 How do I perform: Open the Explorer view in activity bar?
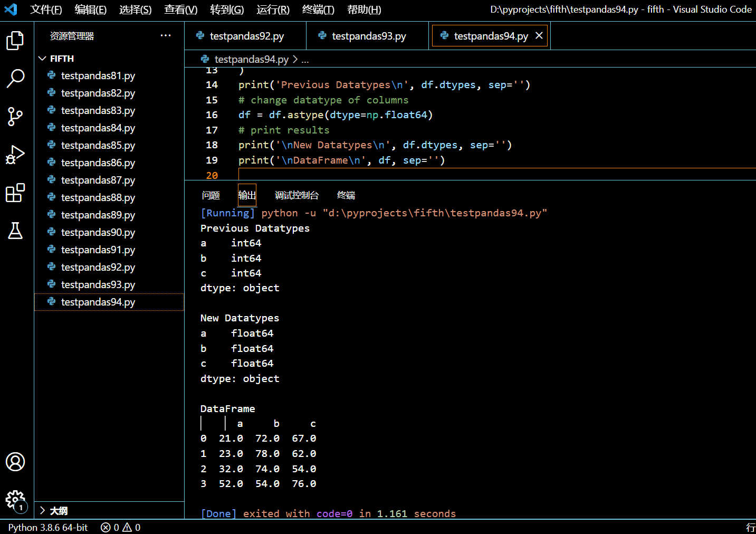(x=15, y=41)
